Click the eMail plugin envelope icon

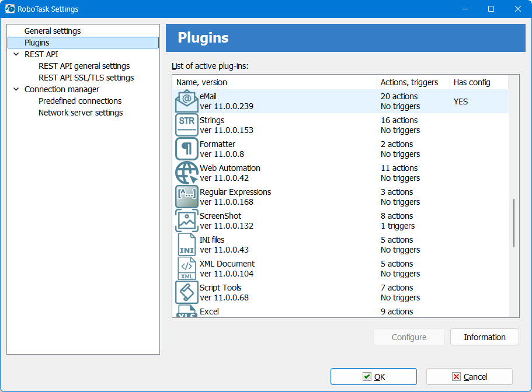coord(187,101)
